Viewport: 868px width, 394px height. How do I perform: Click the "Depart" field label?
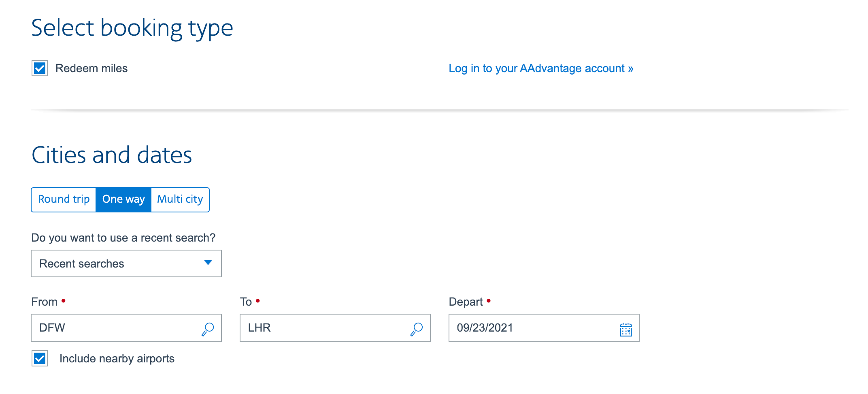466,302
